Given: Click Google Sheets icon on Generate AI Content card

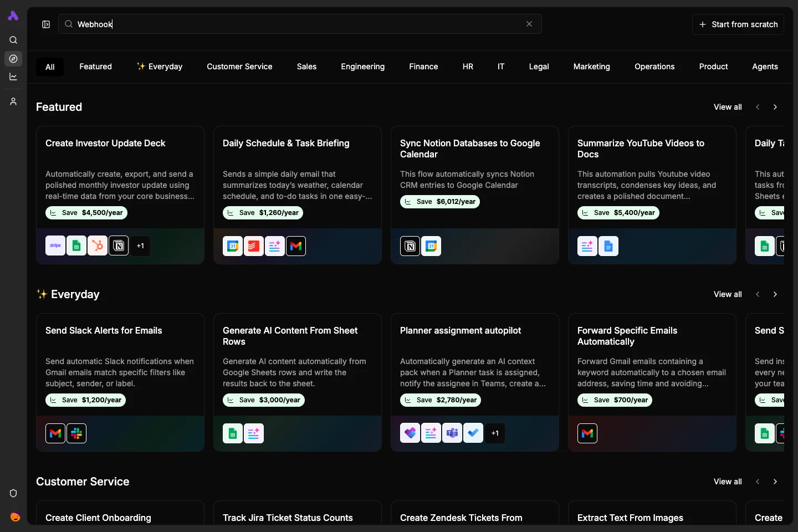Looking at the screenshot, I should (x=233, y=433).
